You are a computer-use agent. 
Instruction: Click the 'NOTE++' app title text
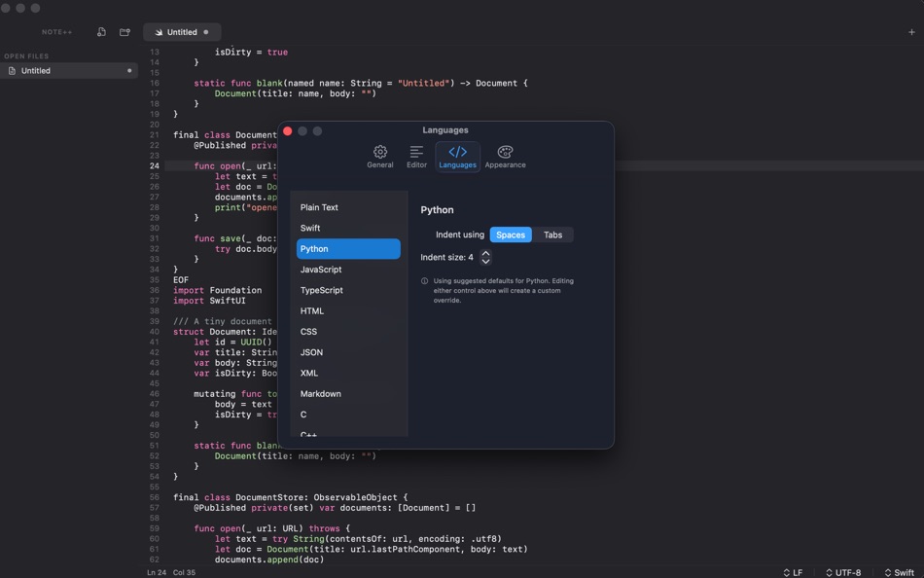(x=57, y=32)
